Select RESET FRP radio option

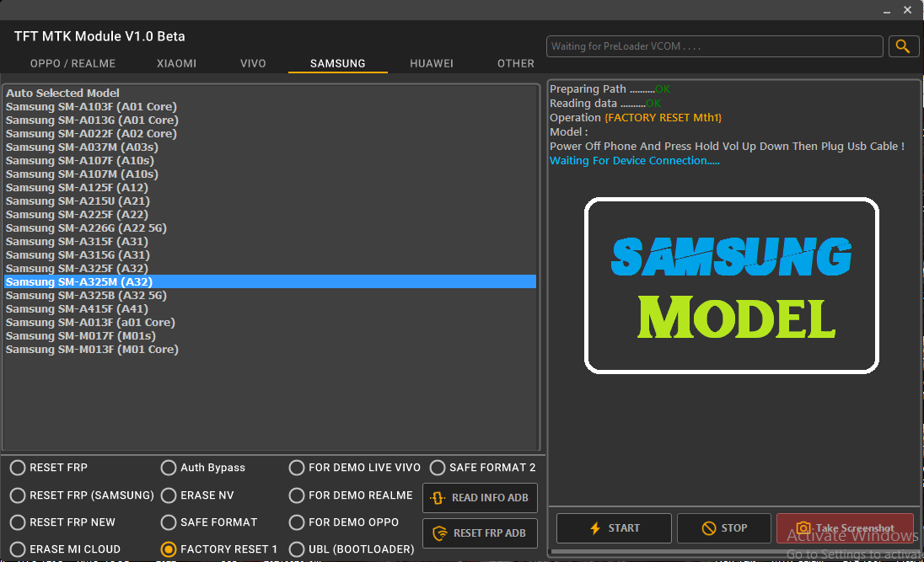pos(49,468)
